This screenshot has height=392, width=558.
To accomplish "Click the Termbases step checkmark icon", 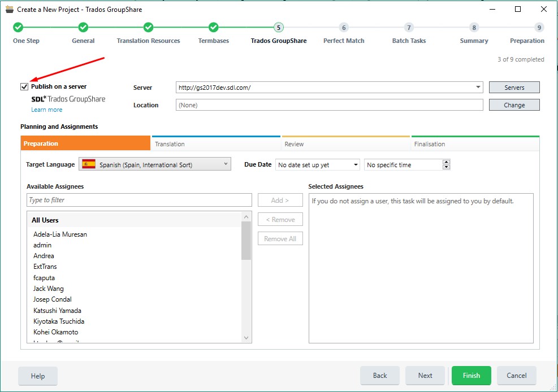I will point(213,27).
